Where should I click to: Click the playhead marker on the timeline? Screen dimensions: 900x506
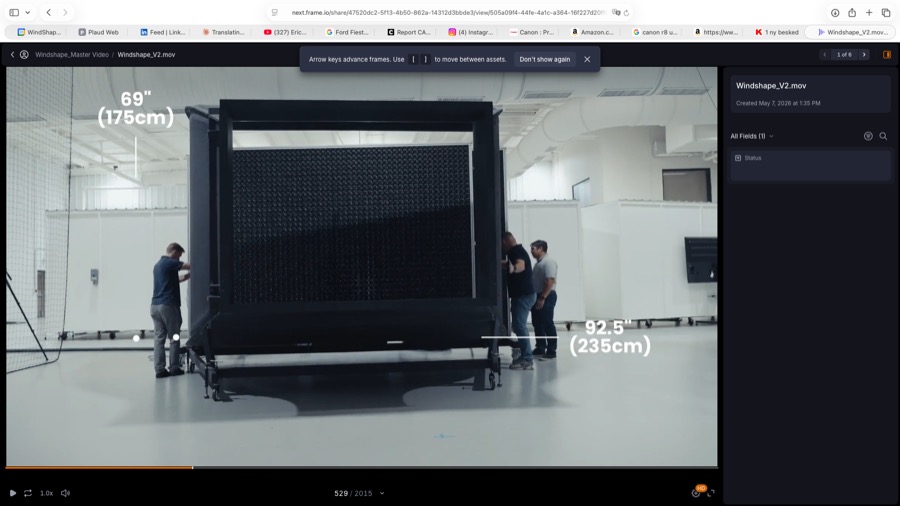(x=192, y=468)
